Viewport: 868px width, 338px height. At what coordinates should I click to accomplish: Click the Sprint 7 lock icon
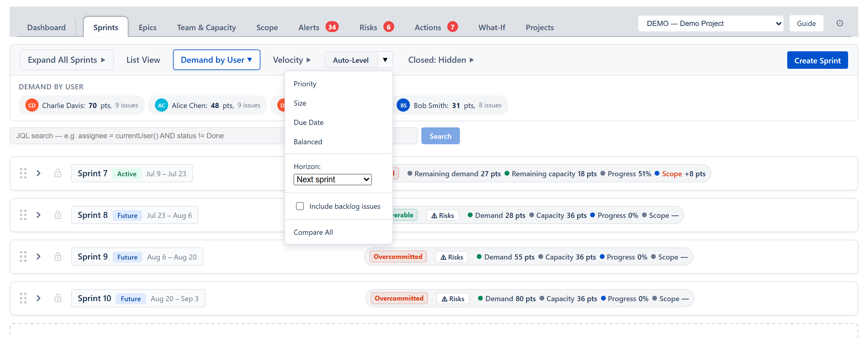point(58,174)
